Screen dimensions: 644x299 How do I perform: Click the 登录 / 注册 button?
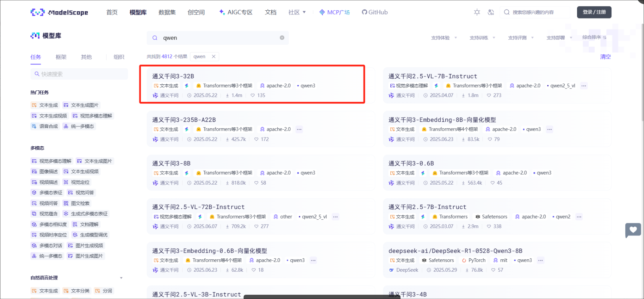594,12
